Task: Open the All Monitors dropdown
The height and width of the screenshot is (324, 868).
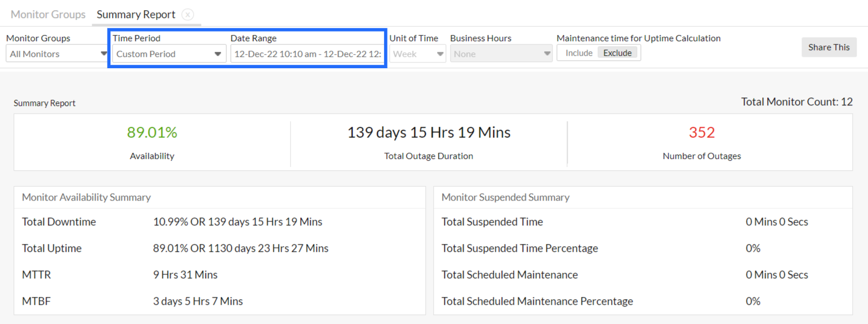Action: 57,54
